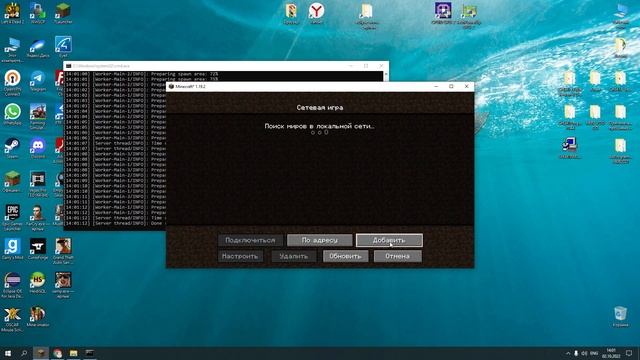Open the taskbar search magnifier
Image resolution: width=640 pixels, height=360 pixels.
(x=24, y=353)
